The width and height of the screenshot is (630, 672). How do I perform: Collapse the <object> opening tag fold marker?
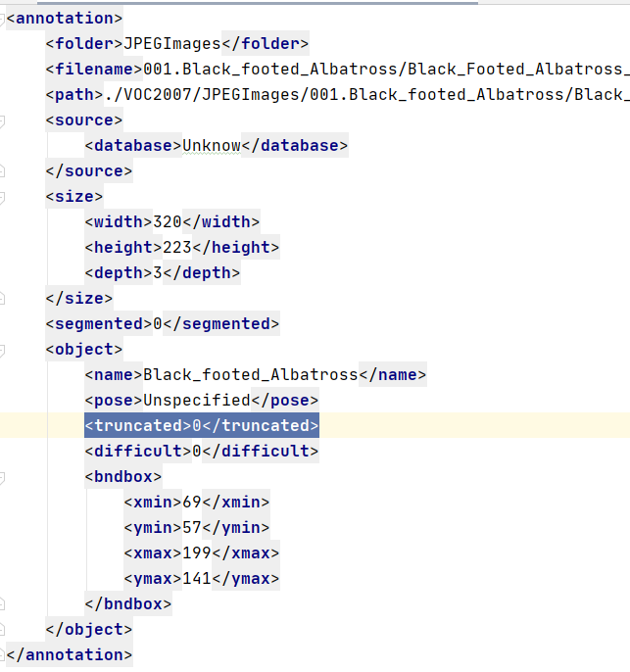click(x=2, y=351)
